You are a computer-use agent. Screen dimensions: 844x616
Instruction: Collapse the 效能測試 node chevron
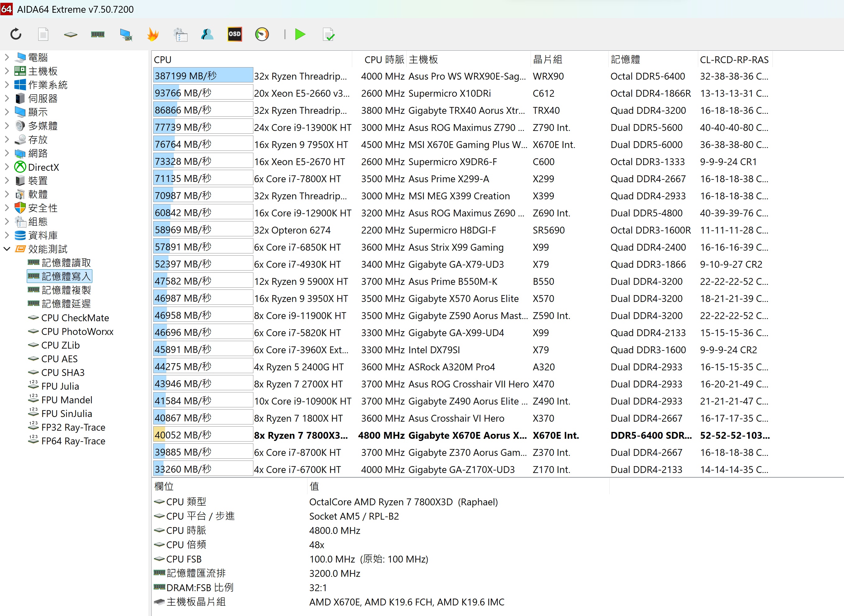click(x=7, y=249)
